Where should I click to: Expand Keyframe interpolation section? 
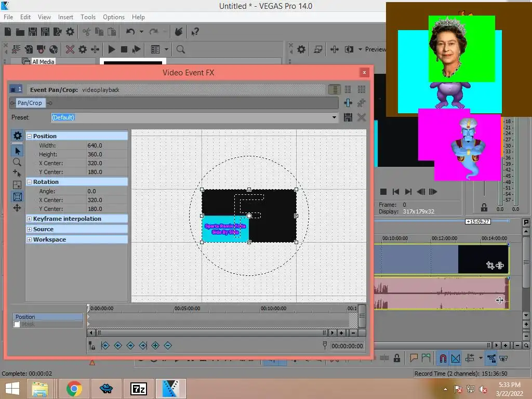coord(29,219)
